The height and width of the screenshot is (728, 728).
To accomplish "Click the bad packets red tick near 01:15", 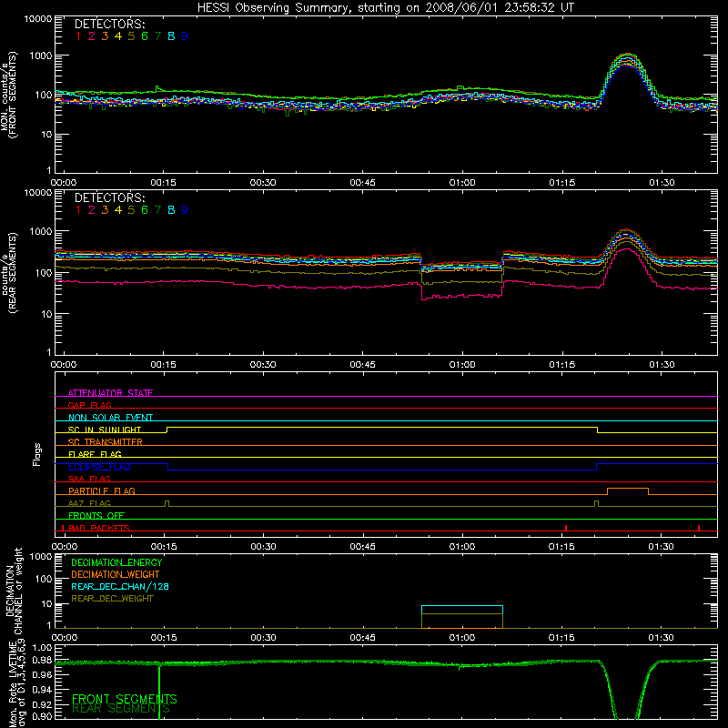I will pyautogui.click(x=566, y=528).
